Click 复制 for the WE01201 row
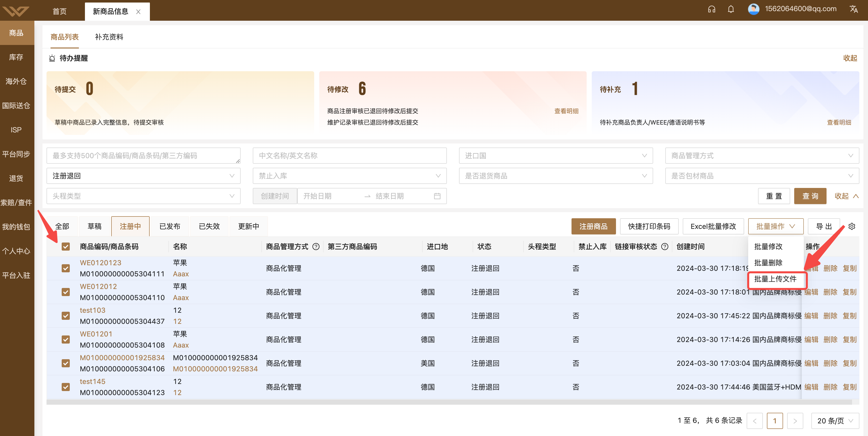Screen dimensions: 868x436 click(x=850, y=339)
